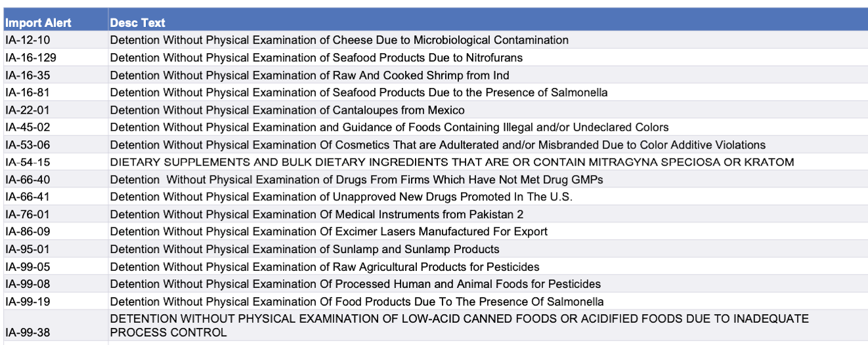Select cell containing IA-16-81
The height and width of the screenshot is (345, 868).
click(x=55, y=93)
